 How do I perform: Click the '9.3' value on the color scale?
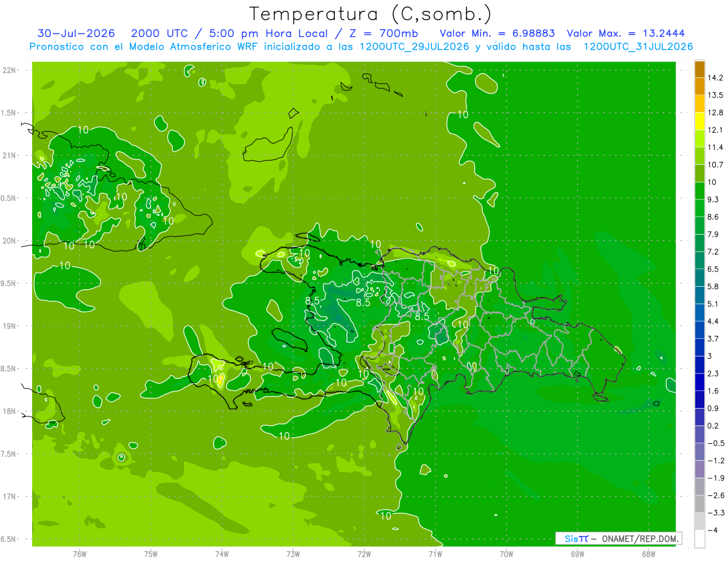coord(713,199)
